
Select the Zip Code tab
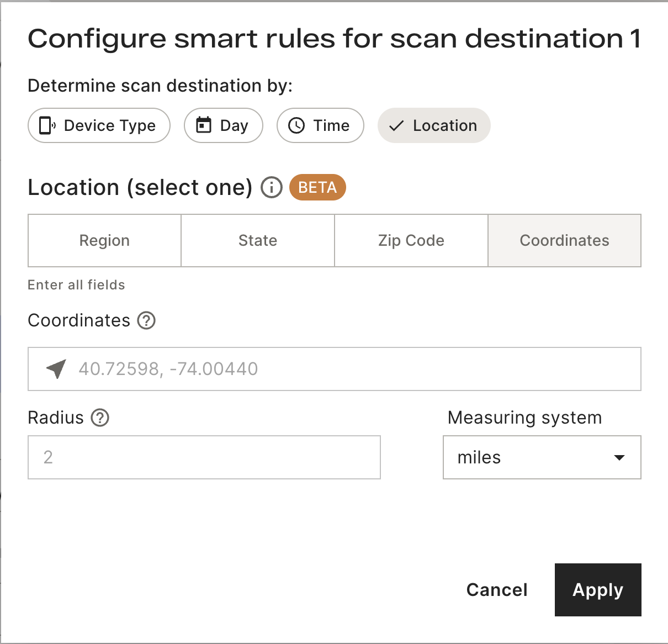click(x=411, y=240)
